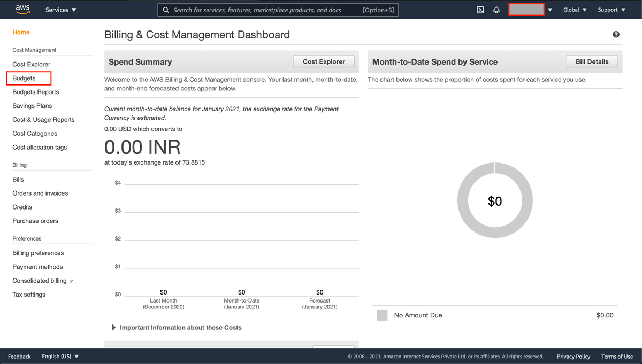Image resolution: width=642 pixels, height=364 pixels.
Task: Open Bills in the sidebar
Action: coord(18,180)
